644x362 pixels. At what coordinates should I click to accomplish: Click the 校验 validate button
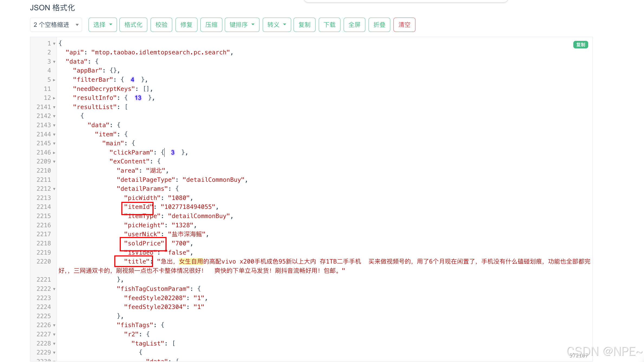tap(161, 25)
